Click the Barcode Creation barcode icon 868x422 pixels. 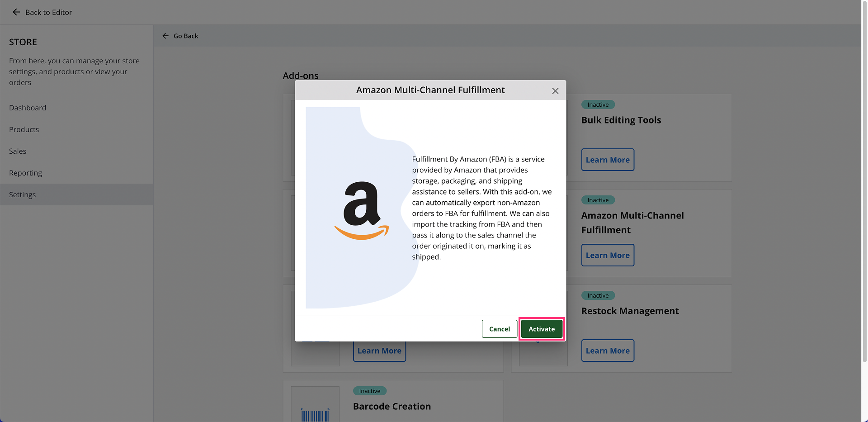click(315, 415)
